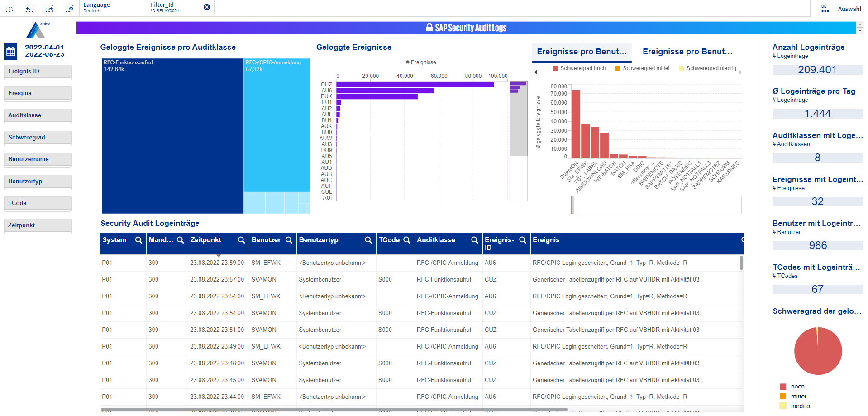This screenshot has width=868, height=416.
Task: Open the Auswahl selections tool
Action: (x=841, y=9)
